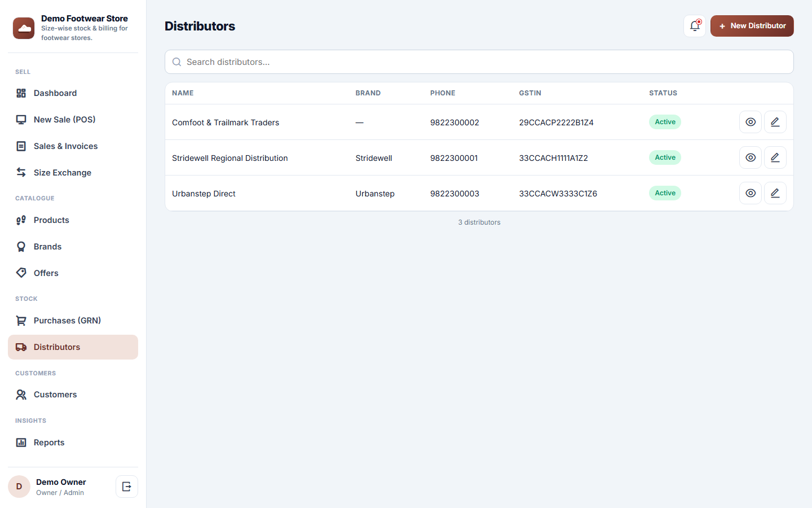Create a New Distributor
The image size is (812, 508).
[x=752, y=26]
